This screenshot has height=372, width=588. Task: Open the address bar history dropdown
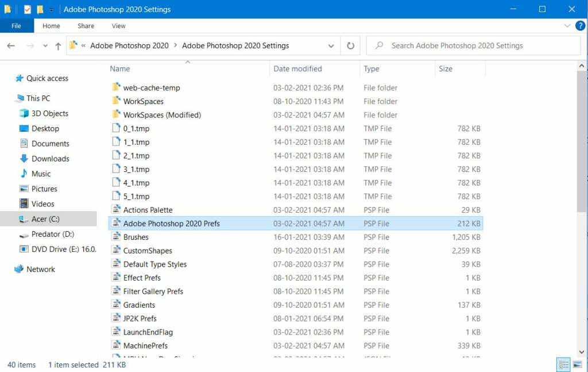(x=331, y=45)
